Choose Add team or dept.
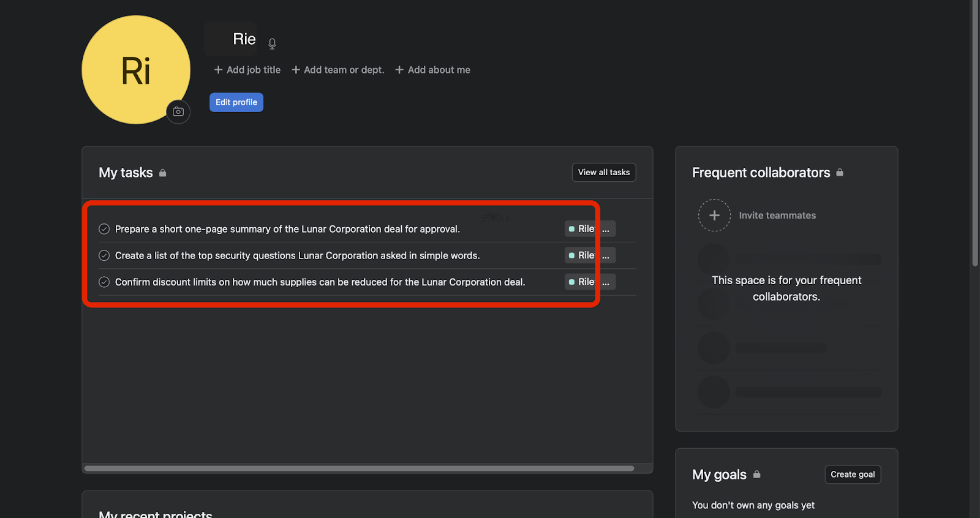 338,70
